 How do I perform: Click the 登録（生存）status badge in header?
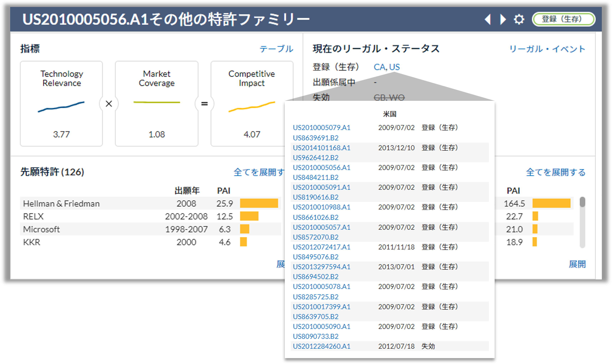click(563, 19)
